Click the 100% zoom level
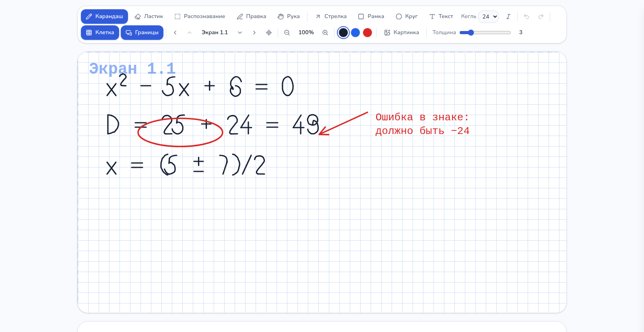The width and height of the screenshot is (644, 332). (306, 33)
